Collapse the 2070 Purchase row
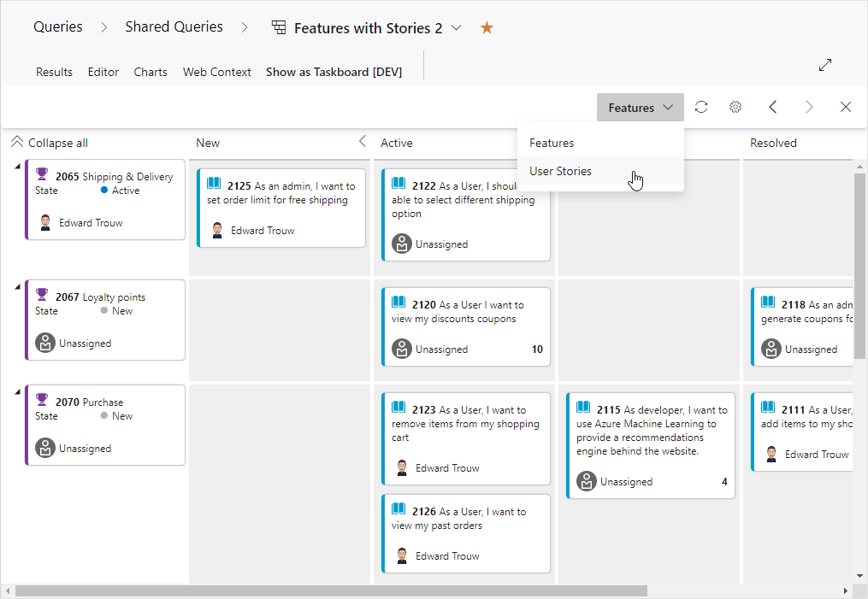Image resolution: width=868 pixels, height=599 pixels. pos(17,391)
